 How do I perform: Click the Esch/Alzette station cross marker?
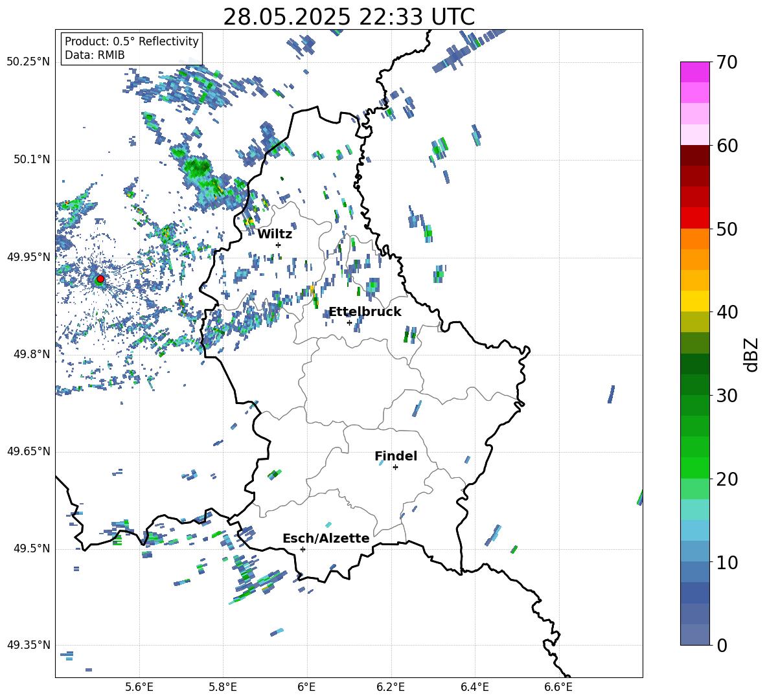click(303, 549)
